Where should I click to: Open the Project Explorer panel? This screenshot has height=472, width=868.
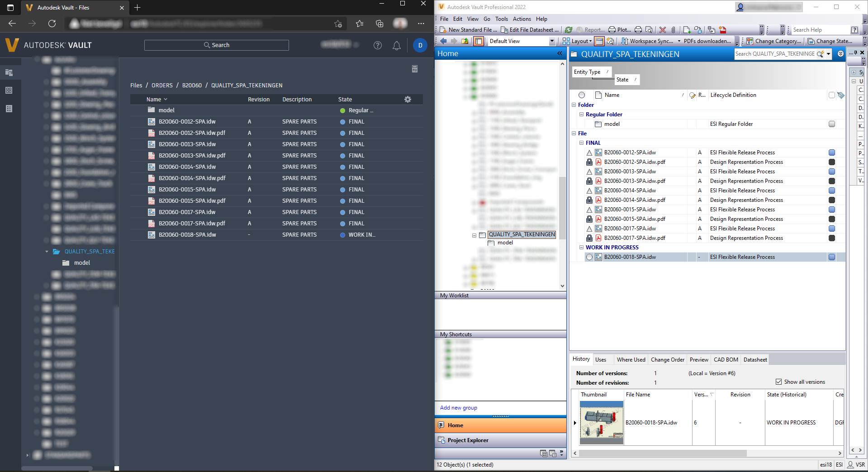(x=468, y=440)
